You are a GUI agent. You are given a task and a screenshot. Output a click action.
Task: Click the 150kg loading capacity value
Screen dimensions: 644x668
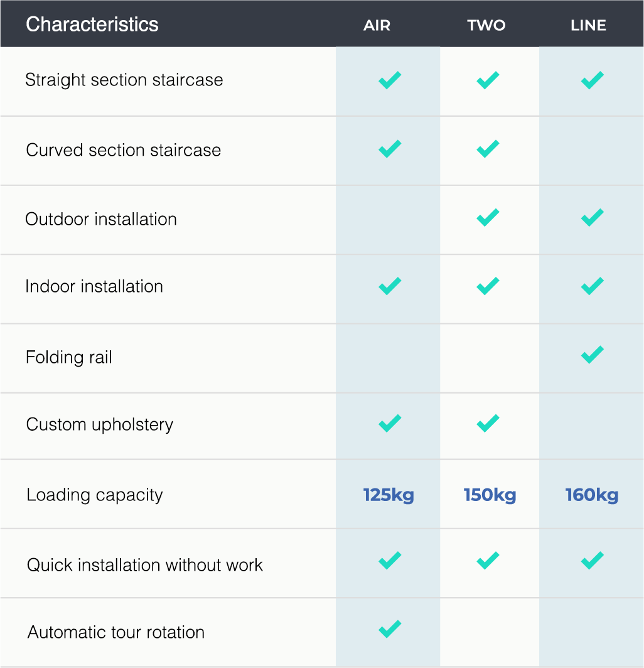[x=490, y=495]
